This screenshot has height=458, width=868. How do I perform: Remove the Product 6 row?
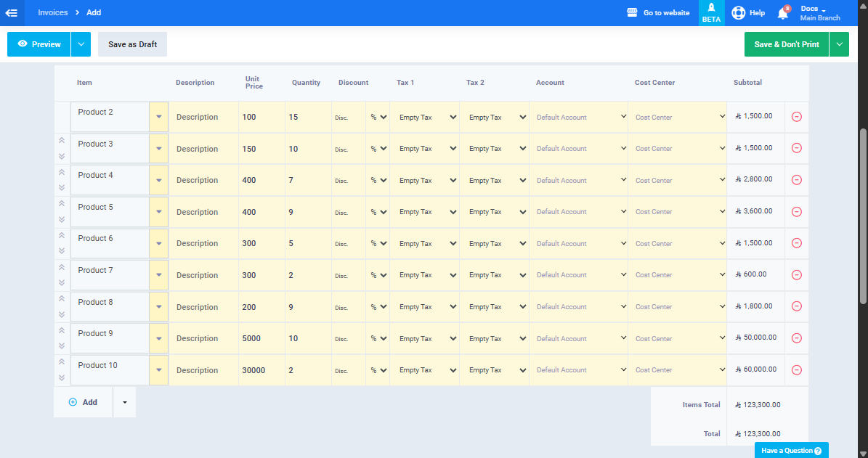tap(796, 244)
